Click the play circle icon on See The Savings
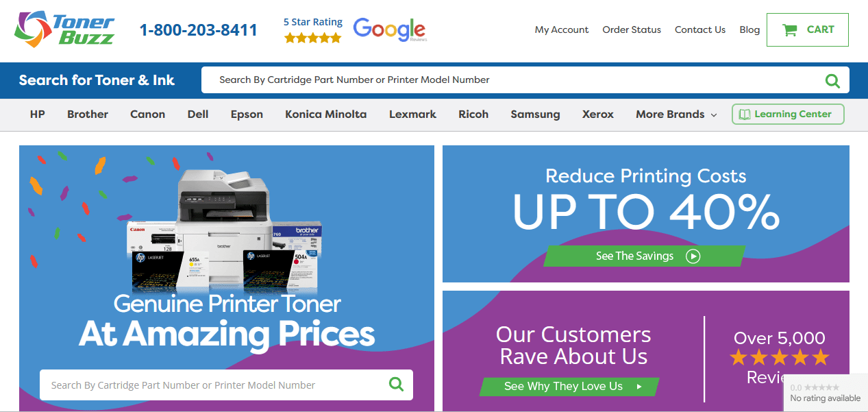 (x=693, y=256)
